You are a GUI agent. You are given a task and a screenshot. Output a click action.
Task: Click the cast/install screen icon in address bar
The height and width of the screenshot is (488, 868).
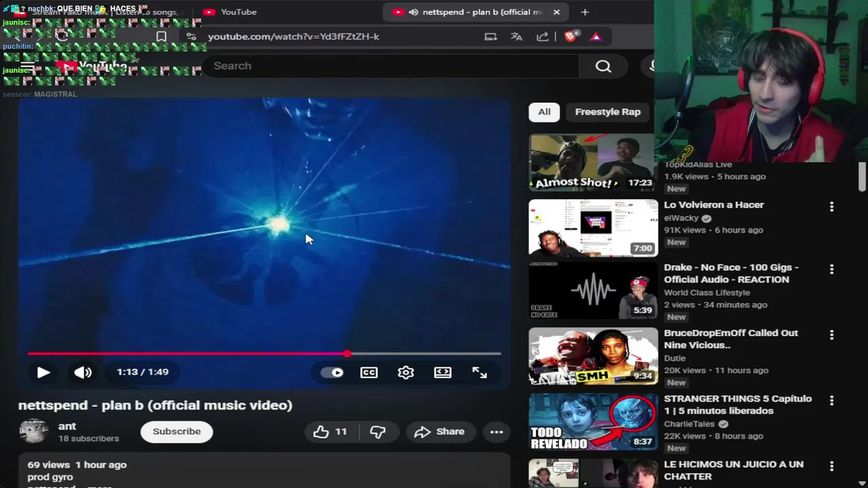[490, 37]
